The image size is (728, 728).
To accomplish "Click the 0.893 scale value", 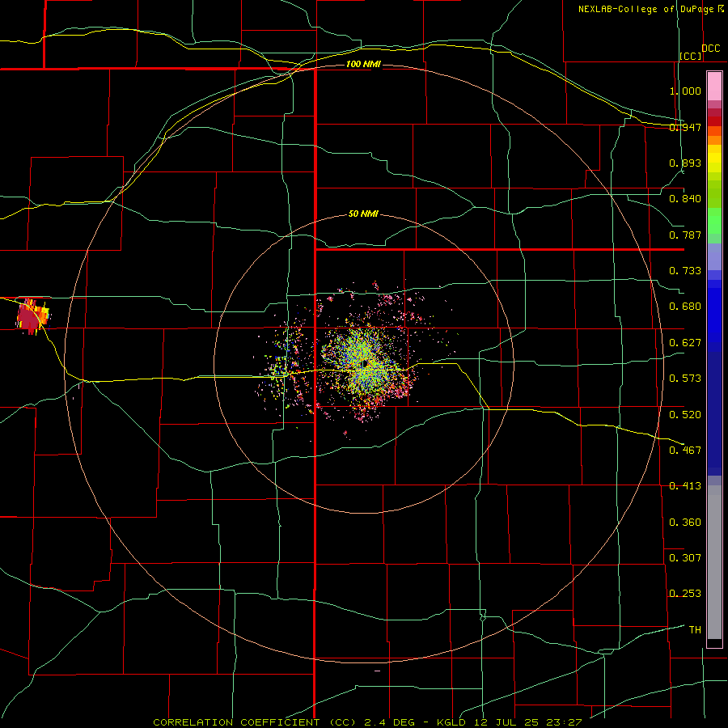I will (685, 163).
